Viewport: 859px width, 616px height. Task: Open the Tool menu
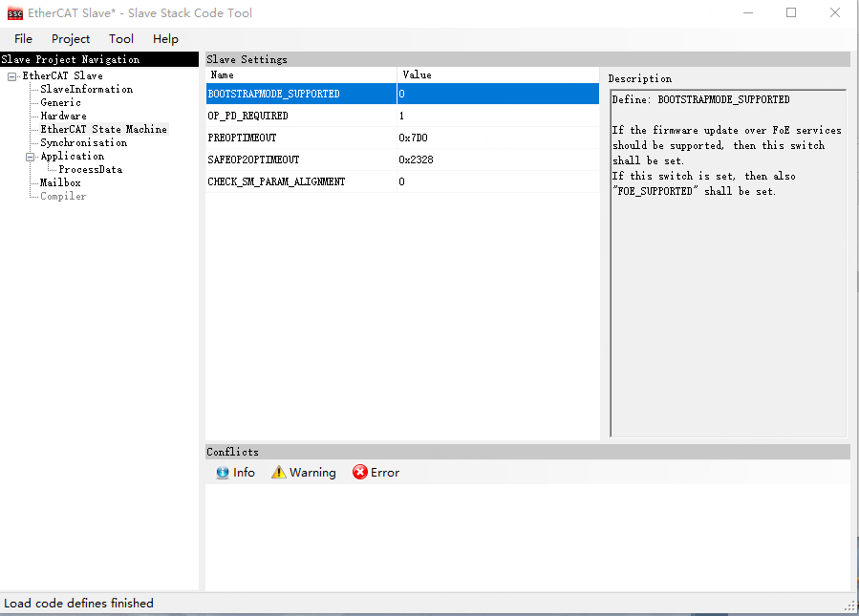click(121, 39)
